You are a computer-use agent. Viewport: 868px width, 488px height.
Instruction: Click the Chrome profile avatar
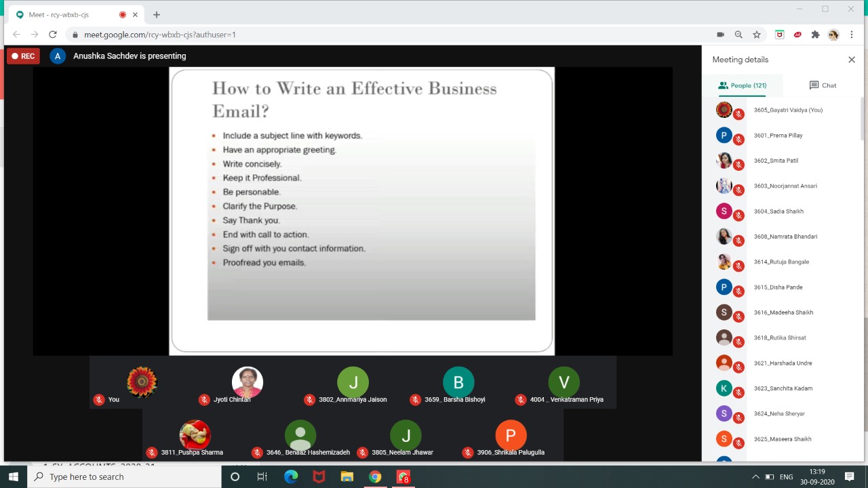point(833,35)
